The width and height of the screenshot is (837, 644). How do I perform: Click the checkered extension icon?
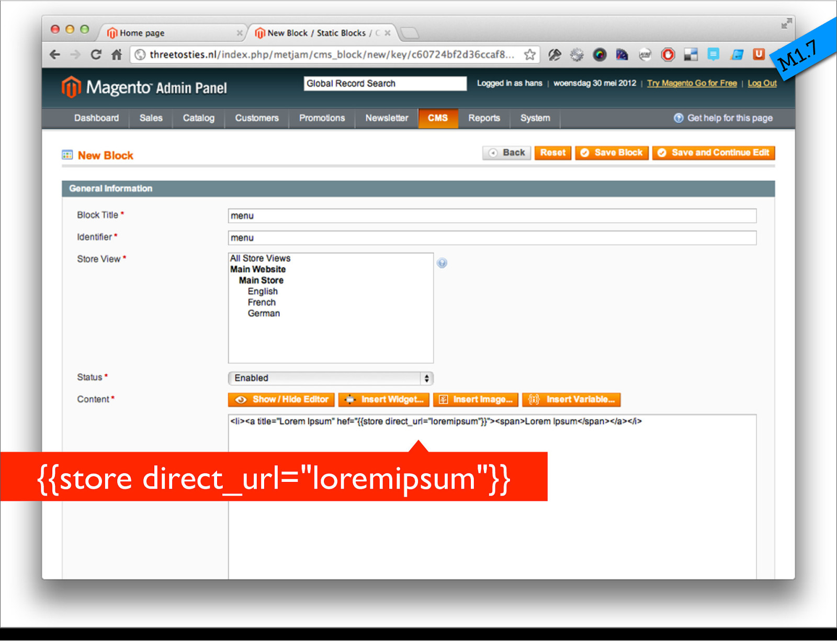click(691, 54)
